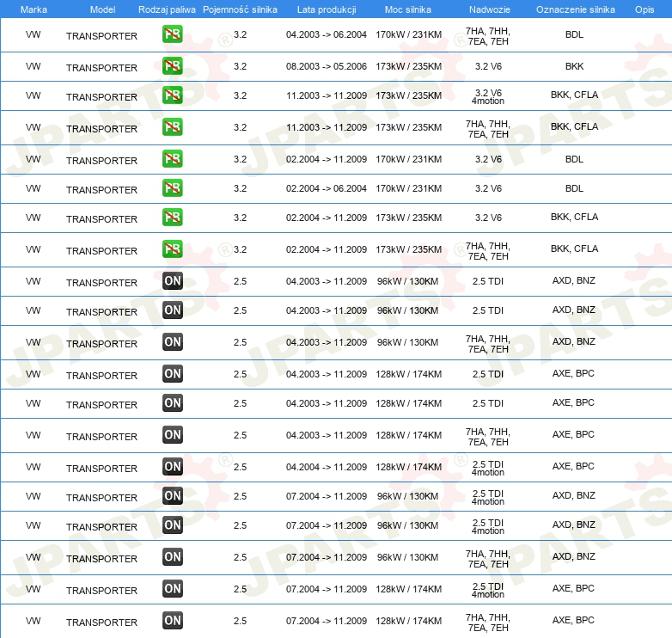Click the Nadwozie column header
The height and width of the screenshot is (638, 672).
click(x=490, y=9)
